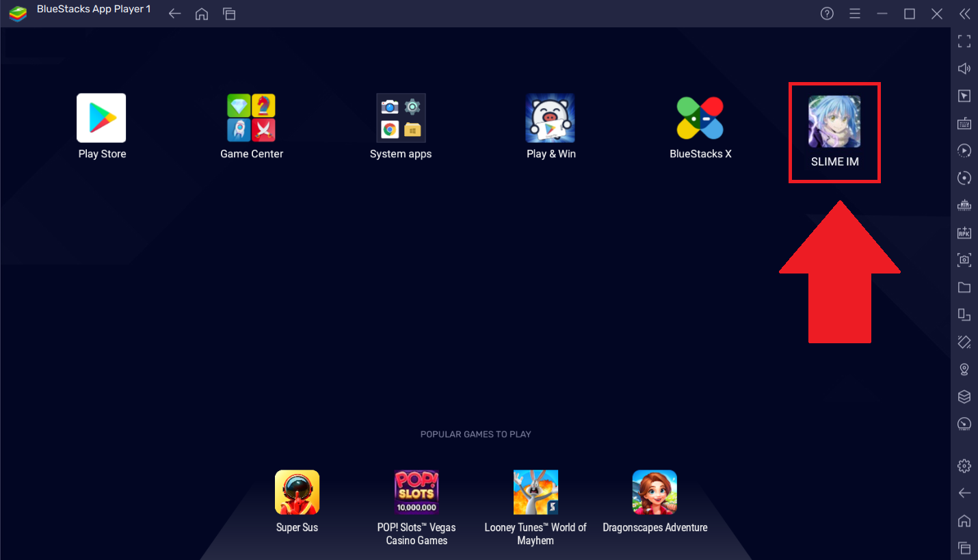Open the System apps folder

[x=401, y=118]
